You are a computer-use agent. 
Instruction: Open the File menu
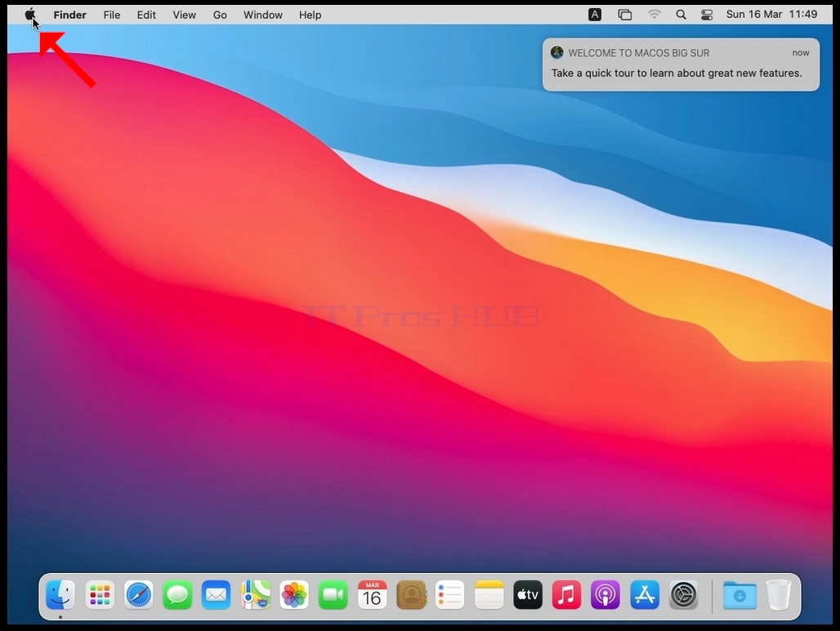click(x=111, y=15)
